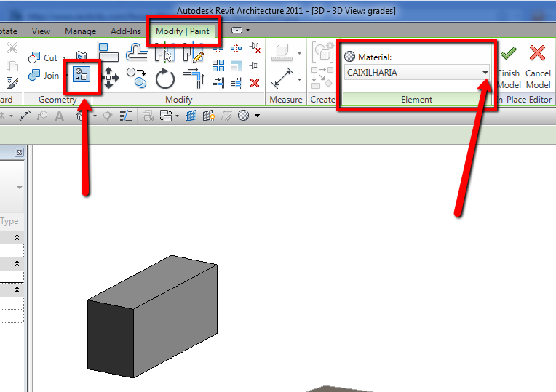Close the Properties palette
Image resolution: width=556 pixels, height=392 pixels.
(19, 153)
